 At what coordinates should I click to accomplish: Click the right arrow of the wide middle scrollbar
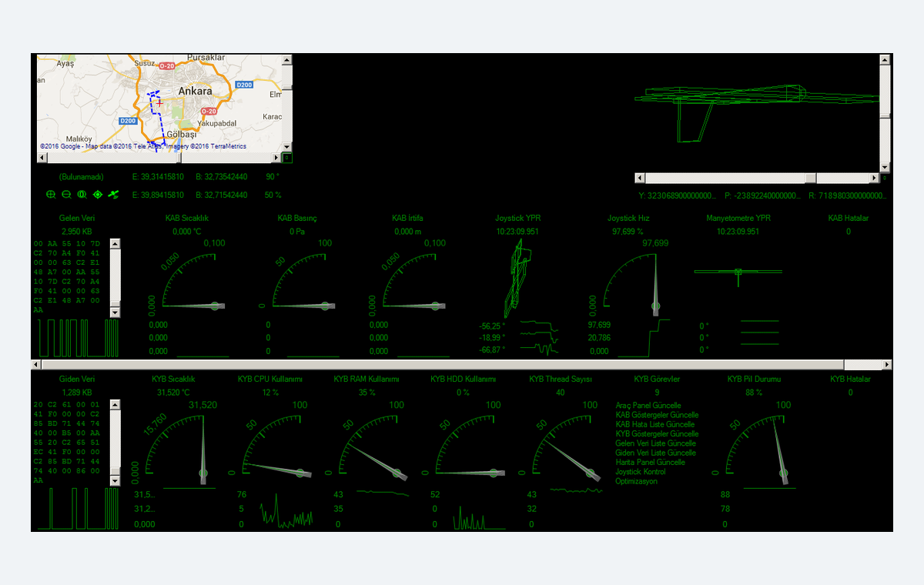[x=888, y=364]
